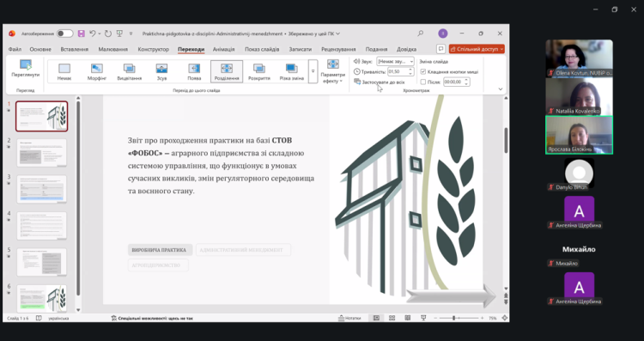644x341 pixels.
Task: Switch to Slide Sorter view icon
Action: click(x=392, y=318)
